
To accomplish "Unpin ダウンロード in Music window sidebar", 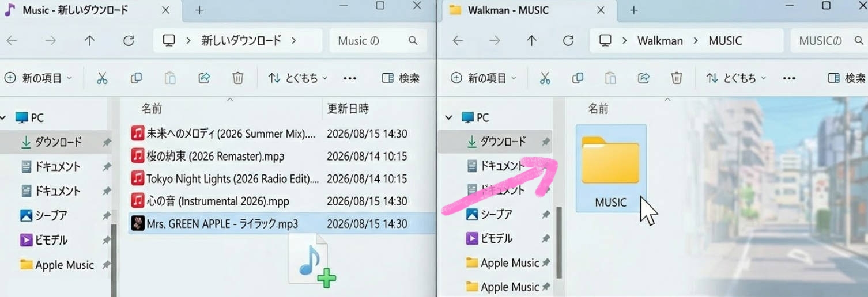I will [107, 142].
